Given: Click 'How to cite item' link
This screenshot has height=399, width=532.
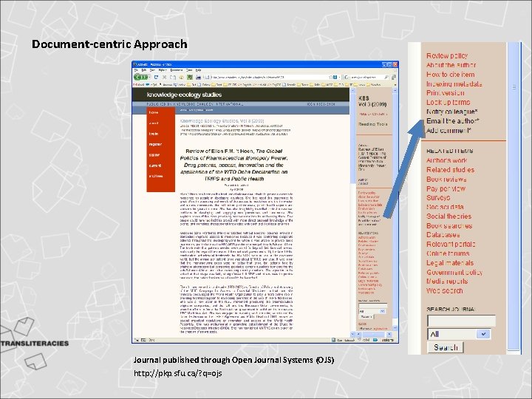Looking at the screenshot, I should tap(451, 75).
